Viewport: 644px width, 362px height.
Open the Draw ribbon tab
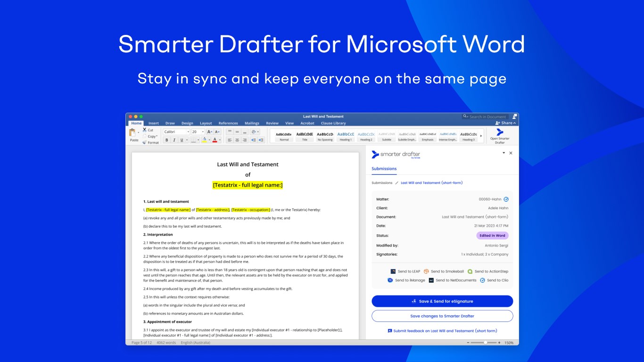point(170,123)
